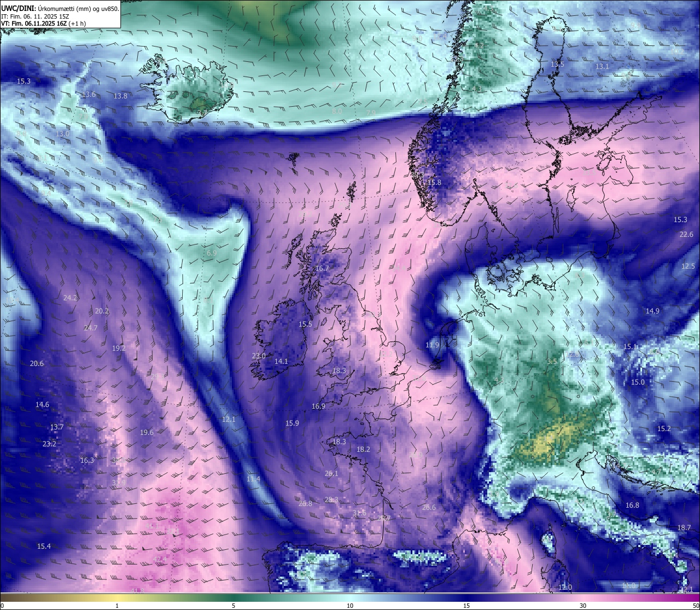Click the 20.2 value in the Atlantic
700x610 pixels.
pyautogui.click(x=102, y=311)
